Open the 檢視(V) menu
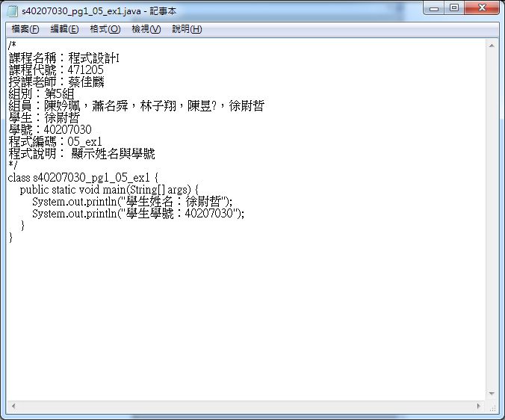Screen dimensions: 505x420 tap(146, 29)
